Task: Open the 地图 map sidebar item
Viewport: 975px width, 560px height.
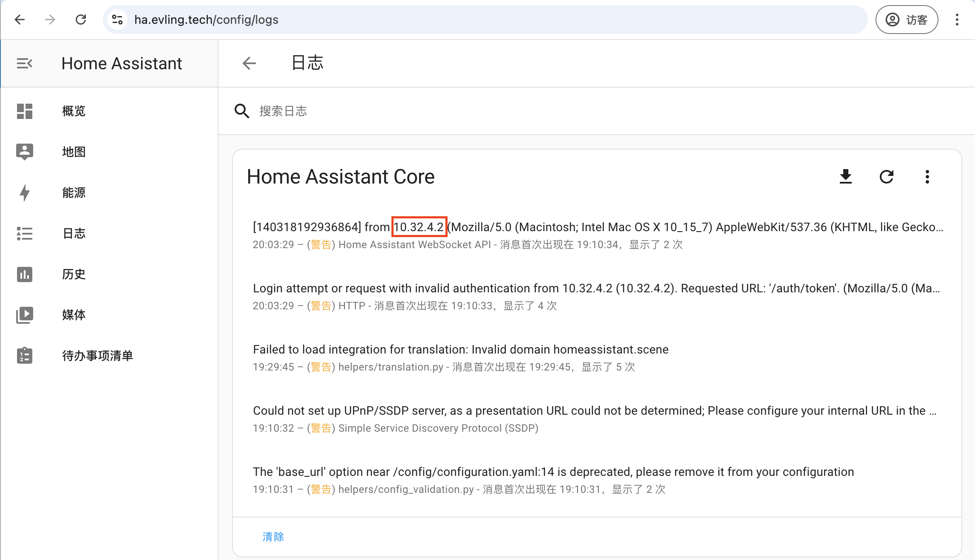Action: click(x=109, y=152)
